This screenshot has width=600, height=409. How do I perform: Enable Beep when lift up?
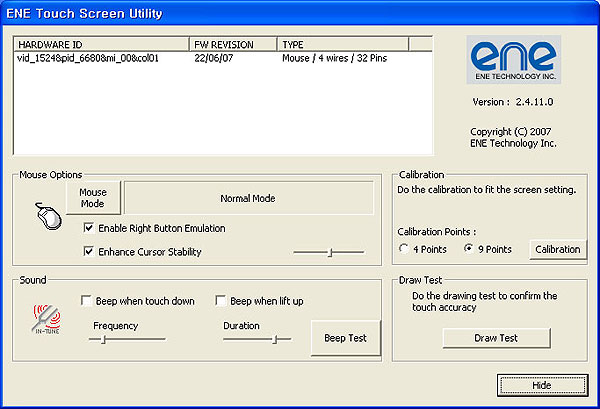220,301
